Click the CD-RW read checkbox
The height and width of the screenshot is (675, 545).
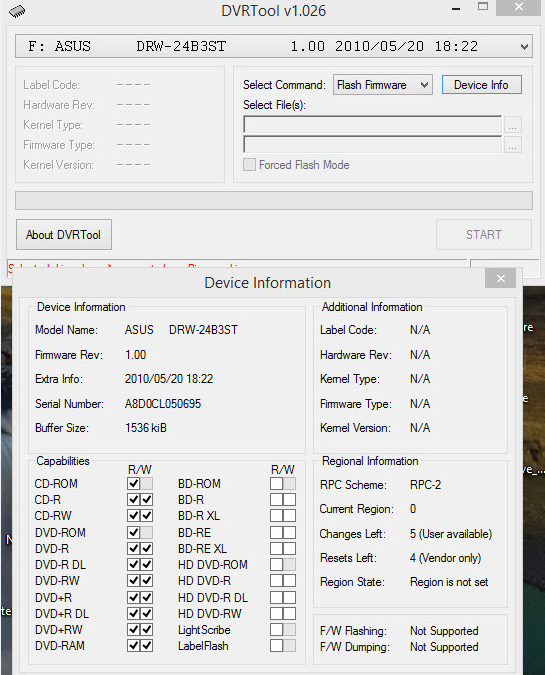[x=133, y=515]
